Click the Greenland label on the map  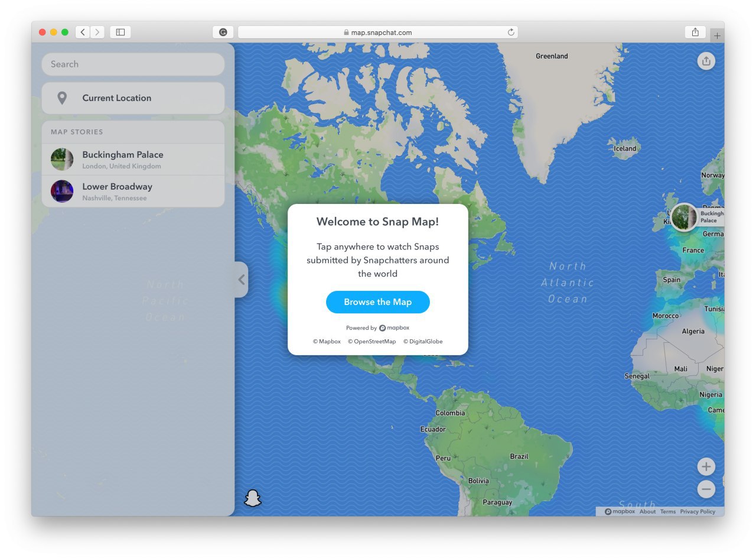(x=552, y=56)
